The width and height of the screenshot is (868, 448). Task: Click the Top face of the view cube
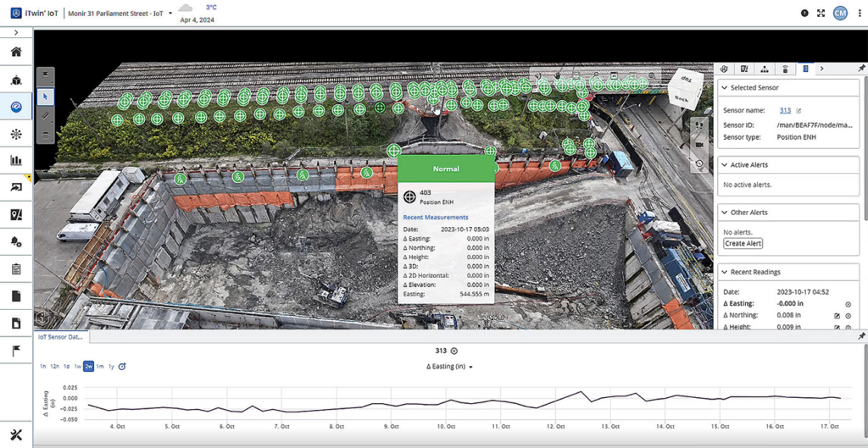[x=687, y=79]
